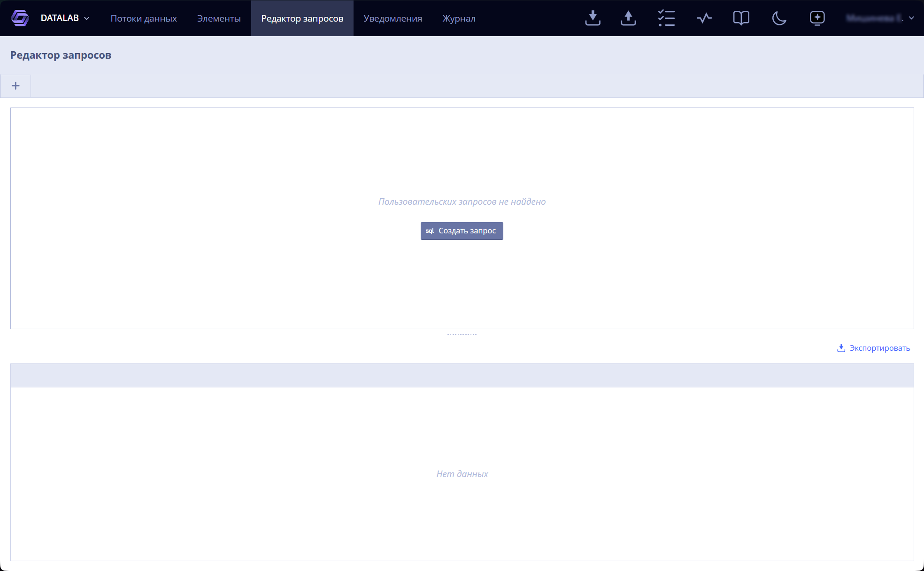Click the empty results table header

[x=462, y=375]
